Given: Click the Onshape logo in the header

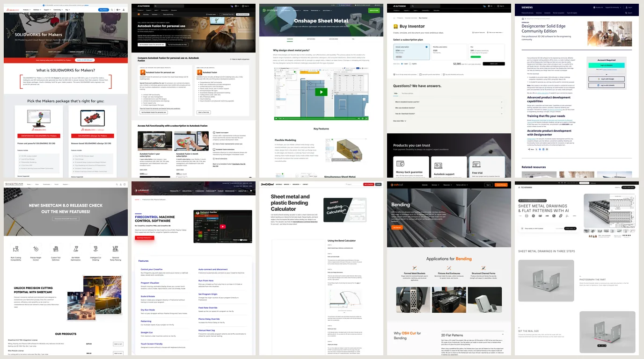Looking at the screenshot, I should pos(271,10).
